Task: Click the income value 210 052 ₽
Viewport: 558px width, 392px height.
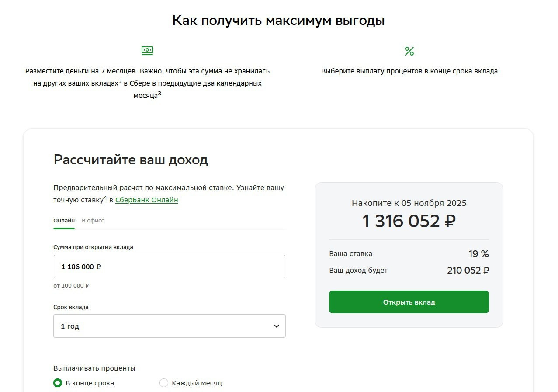Action: point(468,271)
